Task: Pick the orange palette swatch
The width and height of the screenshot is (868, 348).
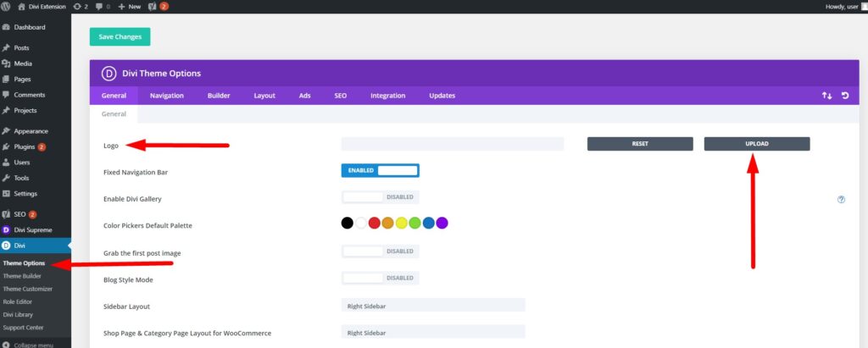Action: click(x=387, y=223)
